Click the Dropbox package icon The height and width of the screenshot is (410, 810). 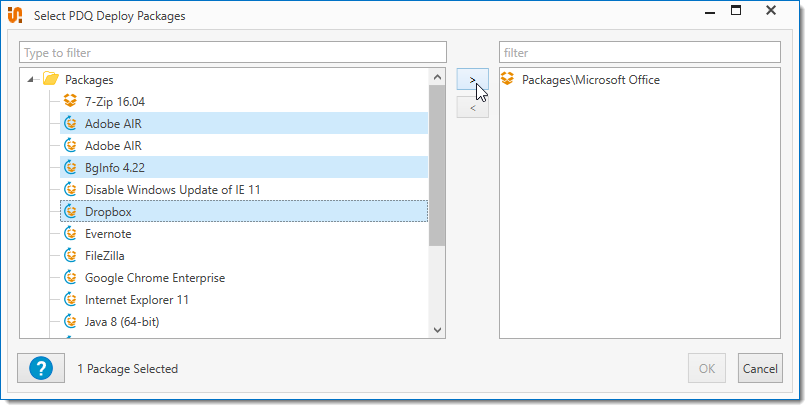click(70, 211)
